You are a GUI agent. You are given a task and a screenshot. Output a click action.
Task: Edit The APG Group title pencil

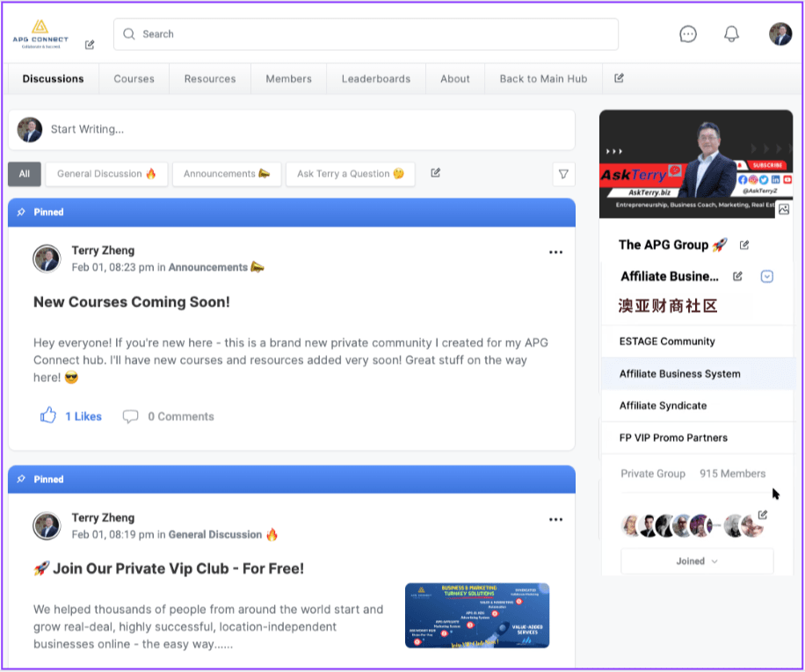click(x=743, y=245)
